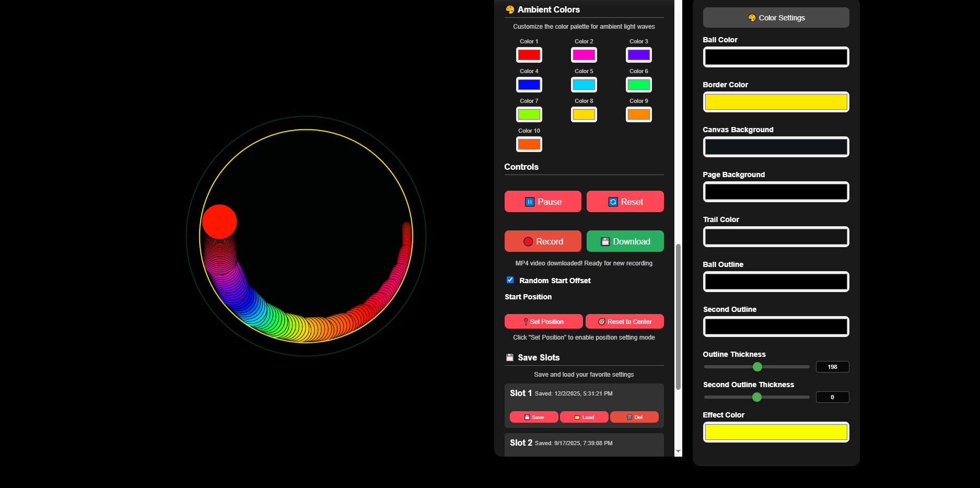Open the Color 5 cyan swatch
The width and height of the screenshot is (980, 488).
pos(584,85)
